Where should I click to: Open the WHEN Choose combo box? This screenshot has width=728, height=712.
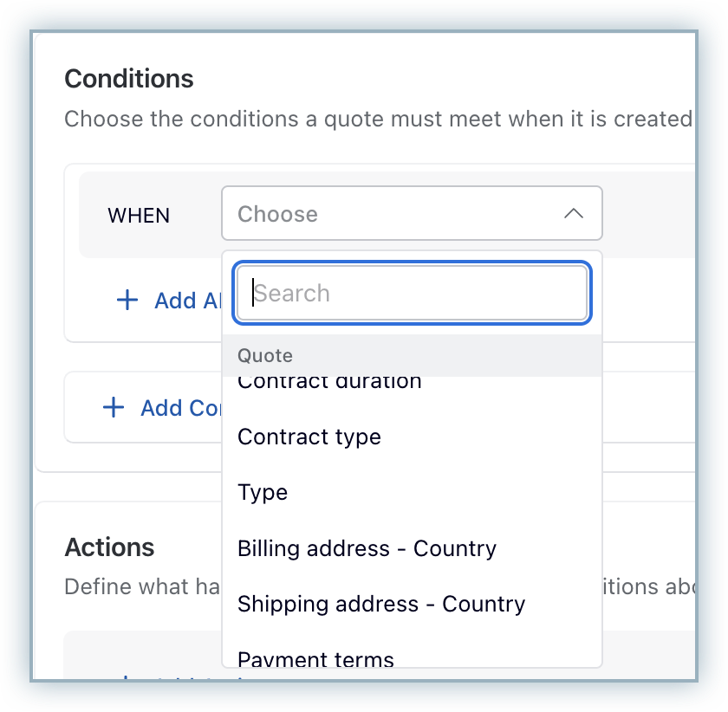tap(411, 214)
